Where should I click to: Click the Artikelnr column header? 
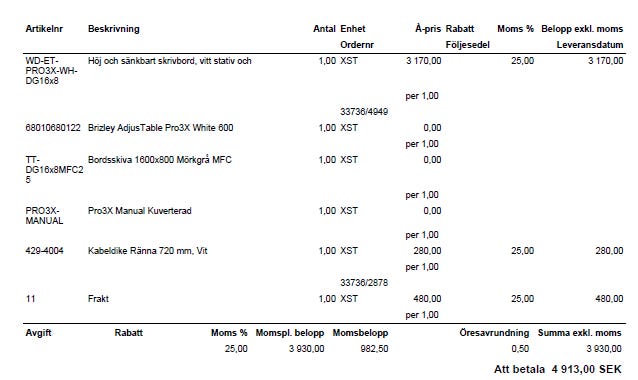(x=44, y=29)
